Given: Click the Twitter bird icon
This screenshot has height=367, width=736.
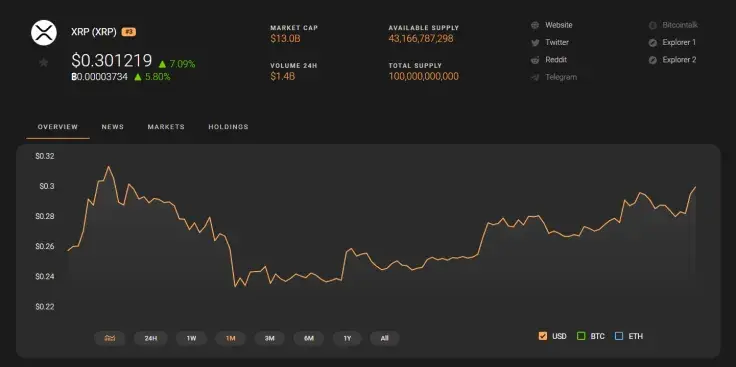Looking at the screenshot, I should click(x=535, y=43).
